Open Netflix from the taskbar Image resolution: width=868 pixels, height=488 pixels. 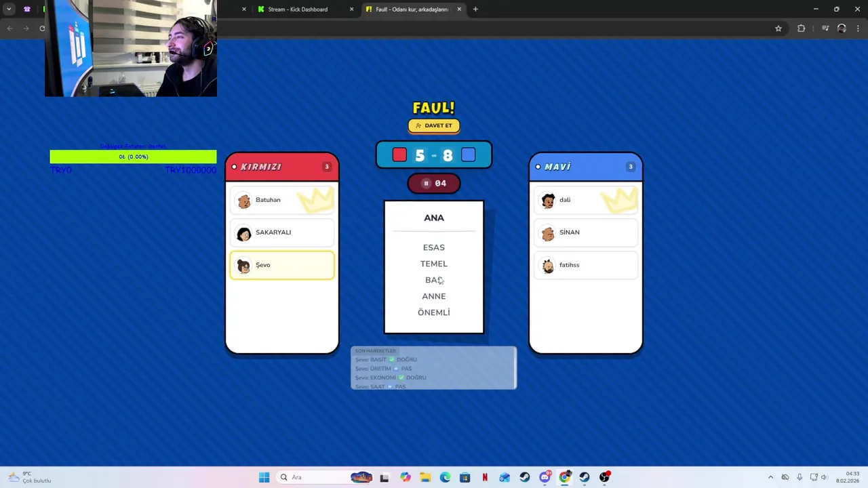[485, 477]
